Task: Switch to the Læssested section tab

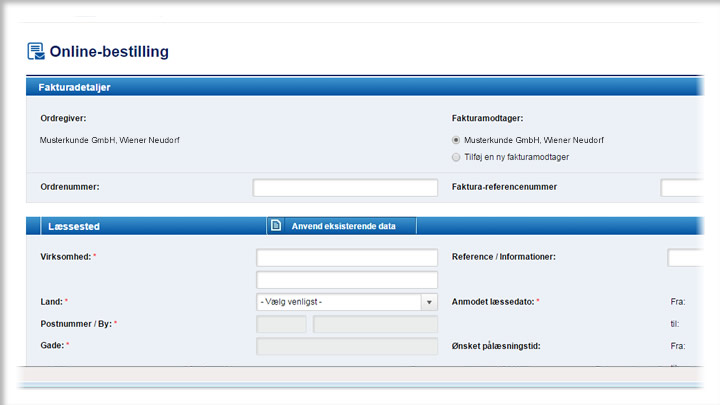Action: tap(74, 226)
